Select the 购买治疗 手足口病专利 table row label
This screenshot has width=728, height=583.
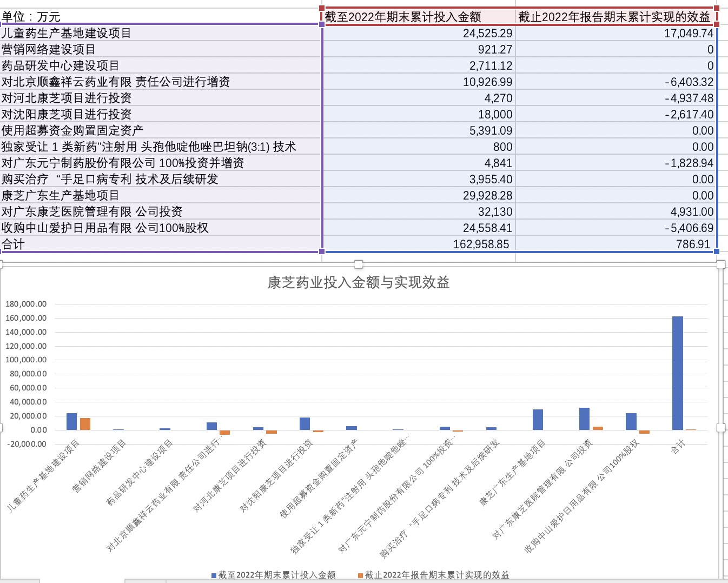pyautogui.click(x=161, y=179)
